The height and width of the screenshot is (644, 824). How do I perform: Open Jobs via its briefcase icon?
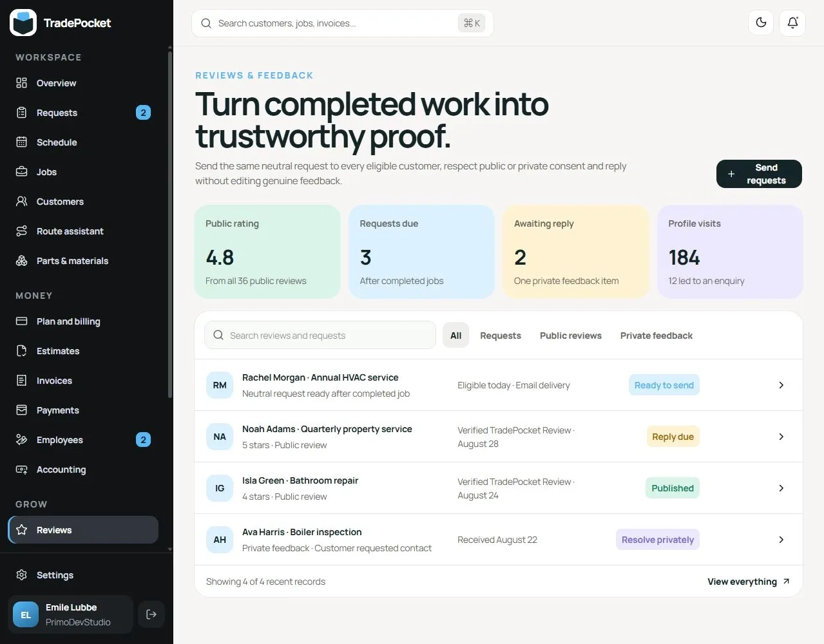(21, 172)
